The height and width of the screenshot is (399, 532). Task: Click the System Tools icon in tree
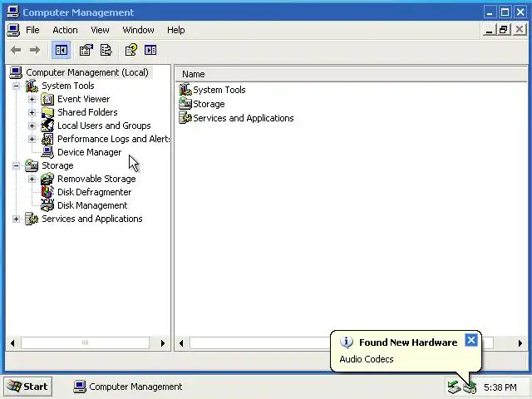pyautogui.click(x=32, y=86)
